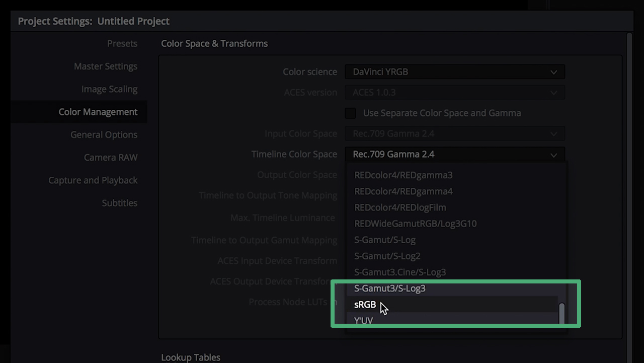Open the Timeline Color Space dropdown
The width and height of the screenshot is (644, 363).
(x=454, y=154)
